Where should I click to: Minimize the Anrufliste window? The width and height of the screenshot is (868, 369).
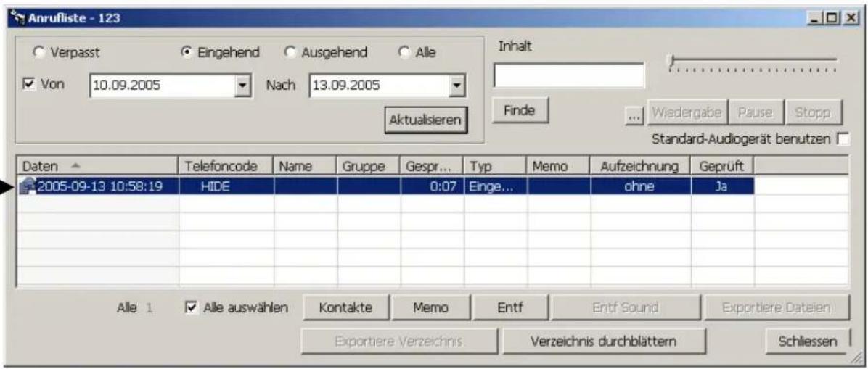[816, 18]
